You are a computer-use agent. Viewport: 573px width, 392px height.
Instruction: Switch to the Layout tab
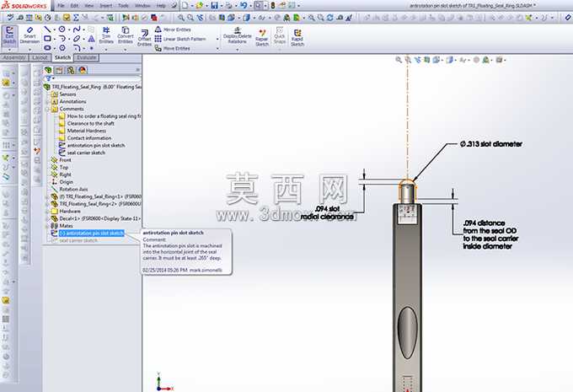(40, 57)
